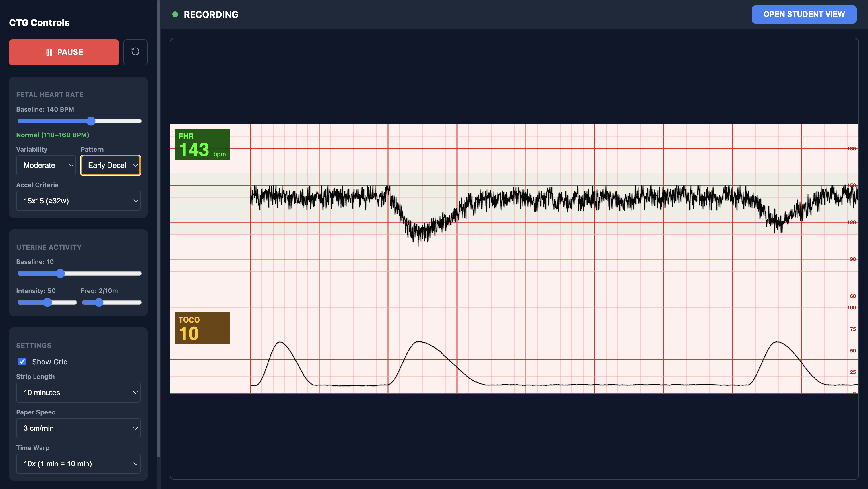Click the green recording status dot
868x489 pixels.
pyautogui.click(x=175, y=14)
